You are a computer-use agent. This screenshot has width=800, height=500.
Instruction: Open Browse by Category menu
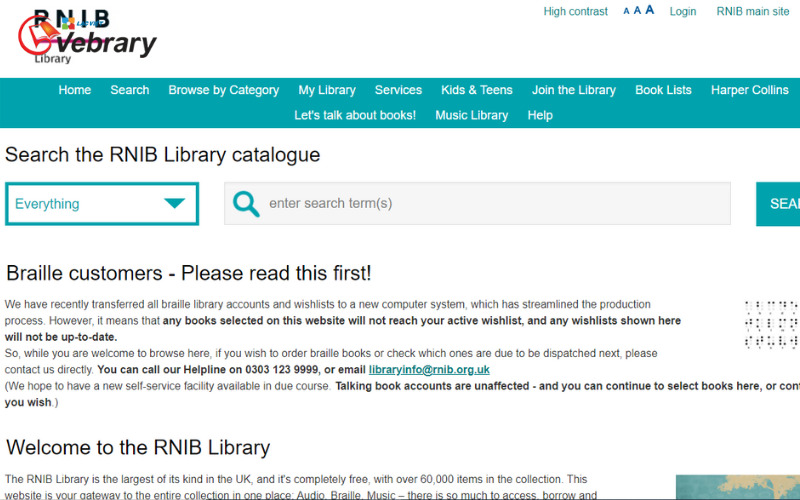point(223,90)
